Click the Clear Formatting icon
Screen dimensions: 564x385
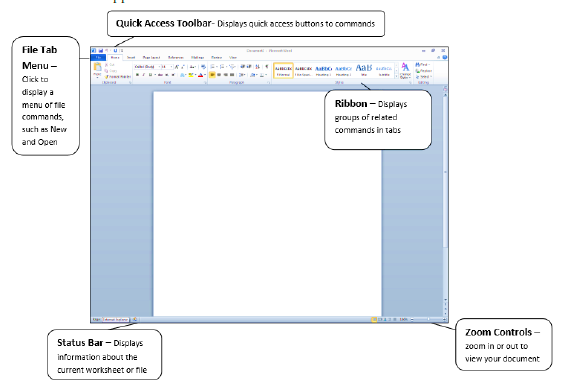coord(203,67)
